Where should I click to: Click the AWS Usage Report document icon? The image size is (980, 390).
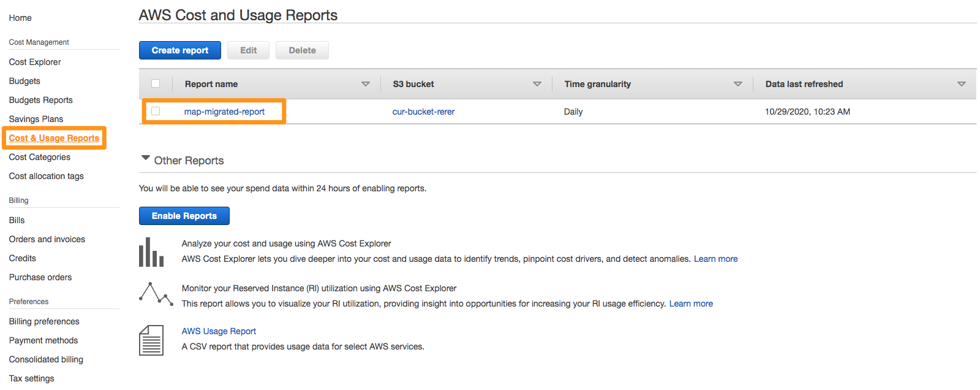(151, 340)
